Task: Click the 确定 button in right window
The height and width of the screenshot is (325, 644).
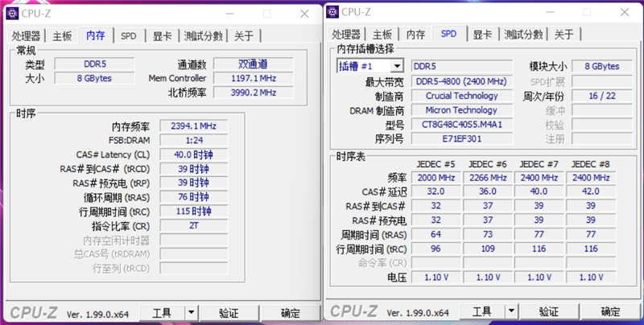Action: (x=610, y=311)
